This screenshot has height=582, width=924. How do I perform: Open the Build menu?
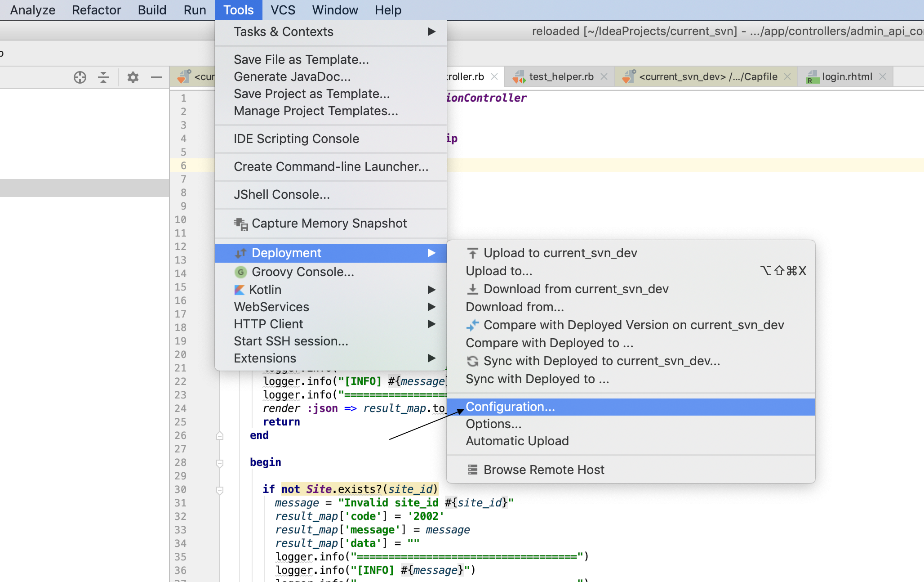(x=152, y=10)
